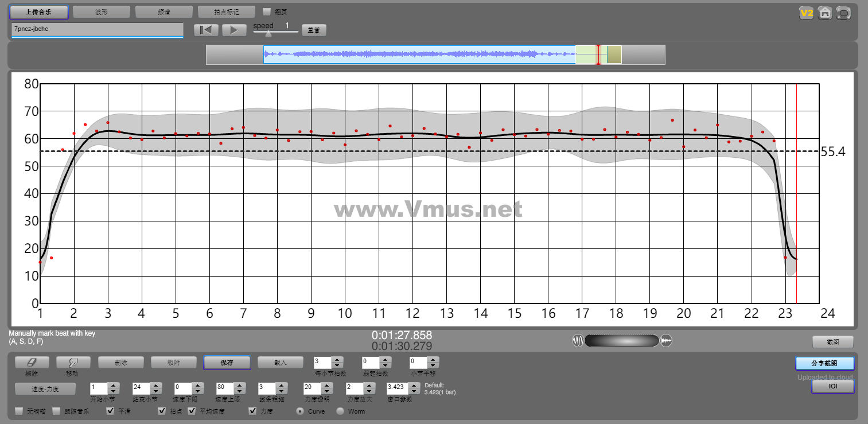Click the IOI button
The image size is (868, 424).
tap(833, 387)
